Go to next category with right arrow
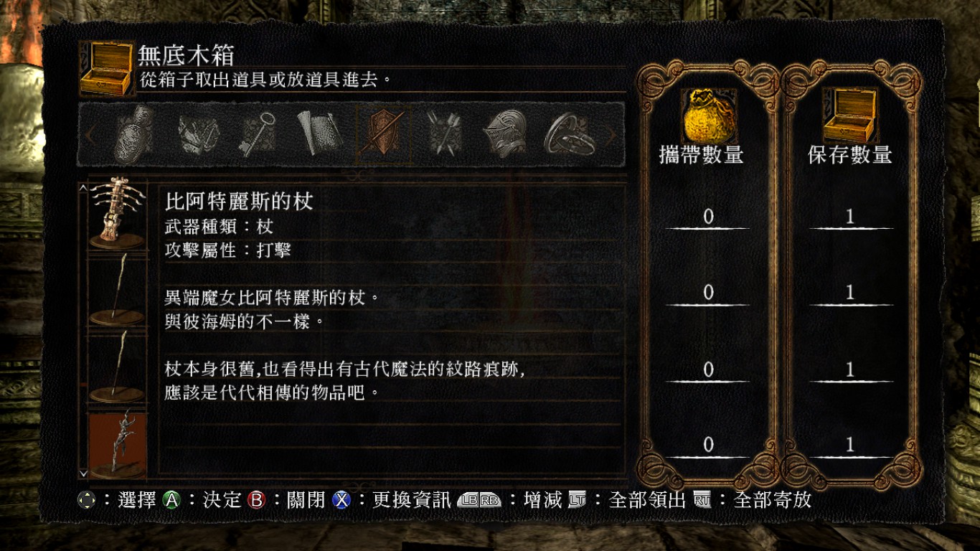 (611, 135)
